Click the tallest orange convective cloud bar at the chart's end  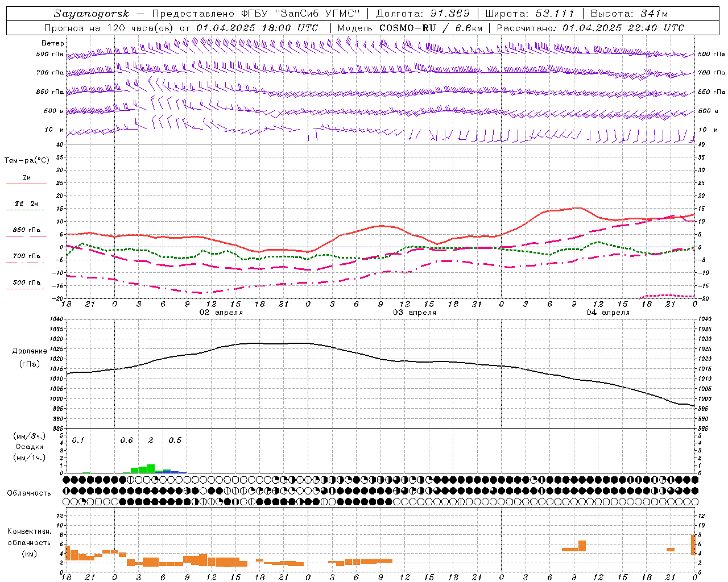(x=693, y=545)
